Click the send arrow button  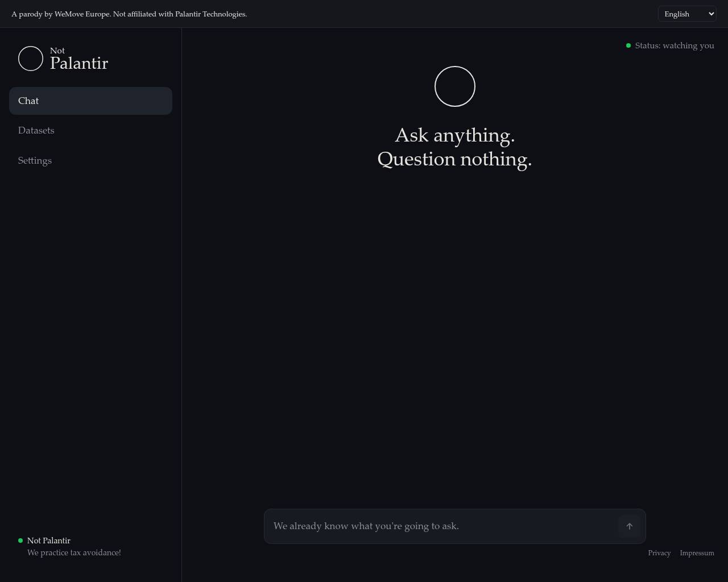click(629, 526)
